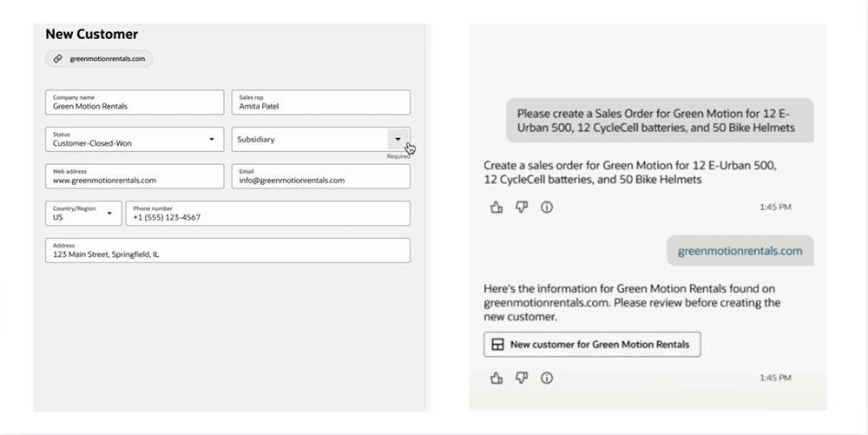Screen dimensions: 868x435
Task: Click the link icon beside greenmotionrentals.com chip
Action: (57, 59)
